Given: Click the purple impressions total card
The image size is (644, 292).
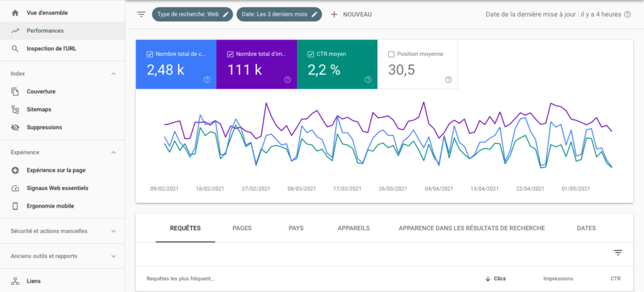Looking at the screenshot, I should tap(256, 64).
